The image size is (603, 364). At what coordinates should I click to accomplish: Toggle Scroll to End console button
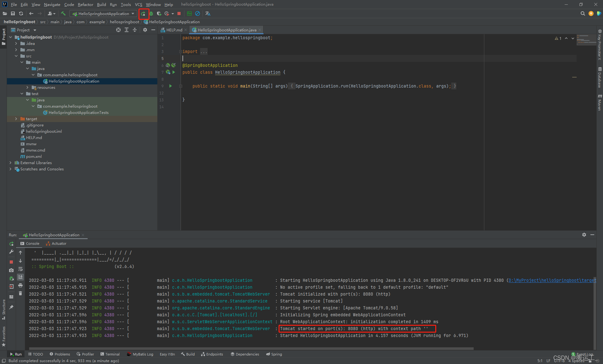[20, 277]
